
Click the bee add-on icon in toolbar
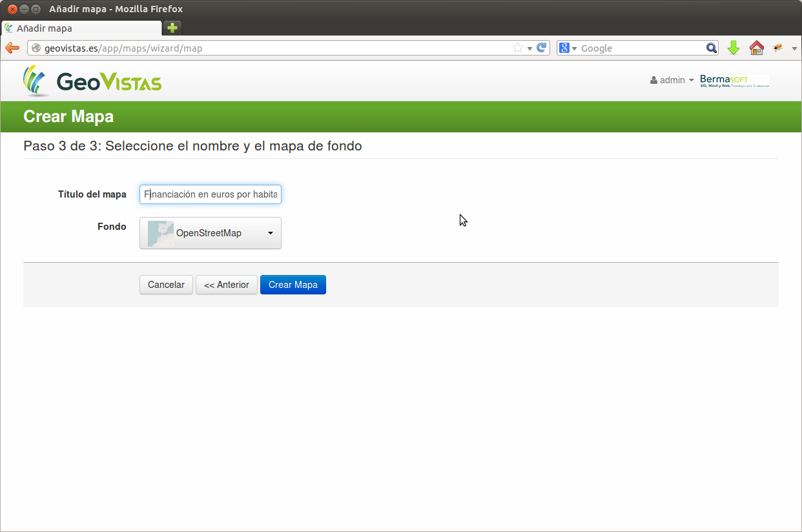click(778, 48)
